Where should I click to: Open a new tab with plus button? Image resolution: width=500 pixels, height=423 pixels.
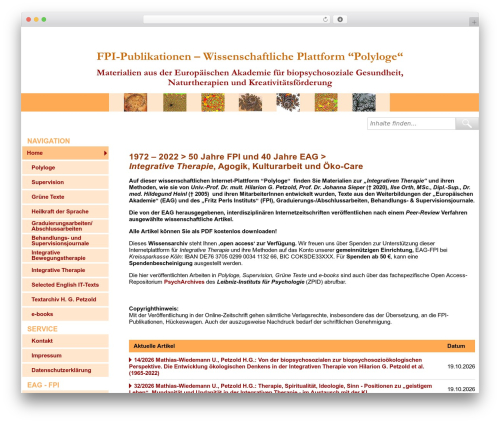click(474, 22)
